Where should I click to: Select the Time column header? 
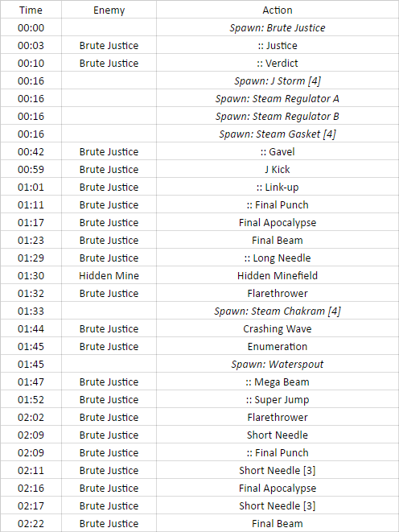(31, 10)
